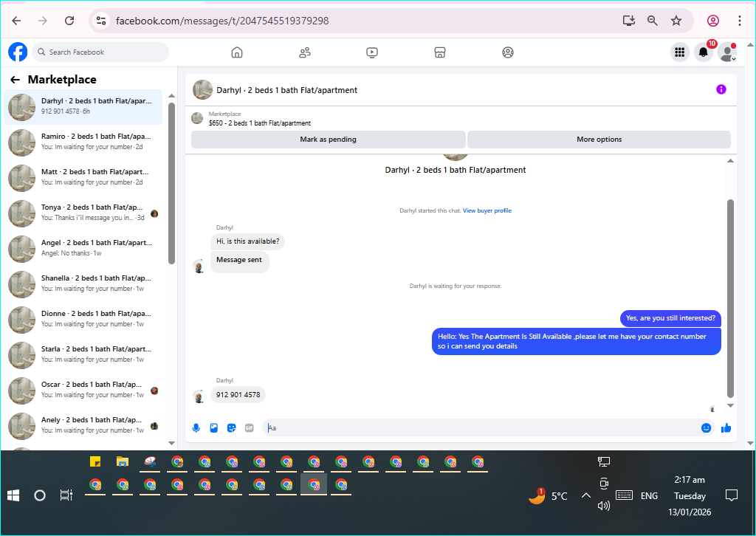Click Darhyl's avatar in chat header
Viewport: 756px width, 536px height.
[x=202, y=89]
